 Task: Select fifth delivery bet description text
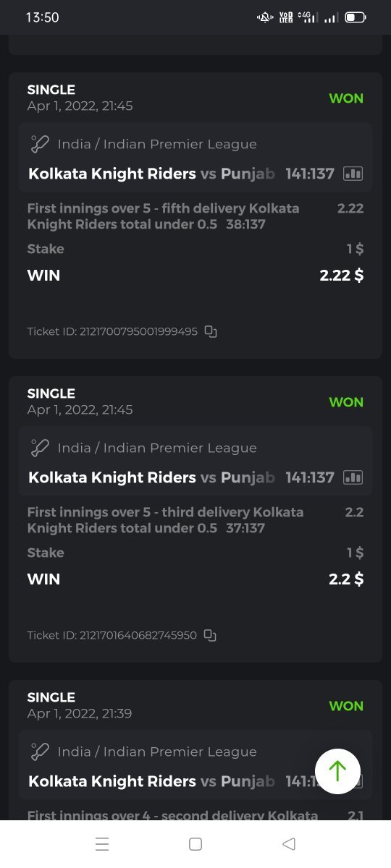tap(163, 216)
